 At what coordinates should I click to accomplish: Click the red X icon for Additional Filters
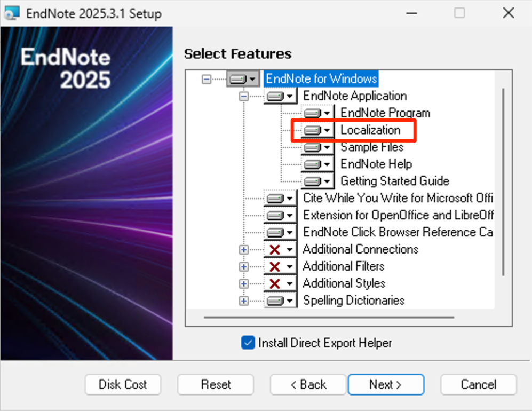(x=274, y=266)
